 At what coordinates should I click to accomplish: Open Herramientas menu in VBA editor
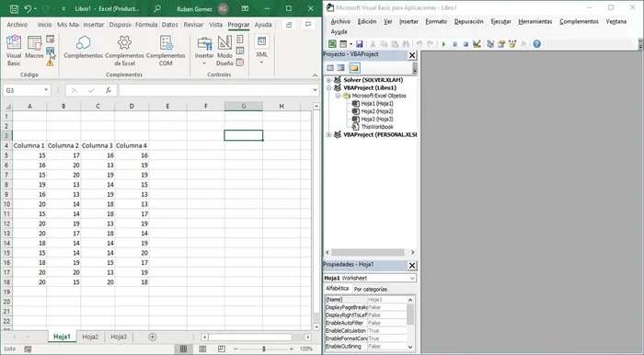tap(535, 21)
